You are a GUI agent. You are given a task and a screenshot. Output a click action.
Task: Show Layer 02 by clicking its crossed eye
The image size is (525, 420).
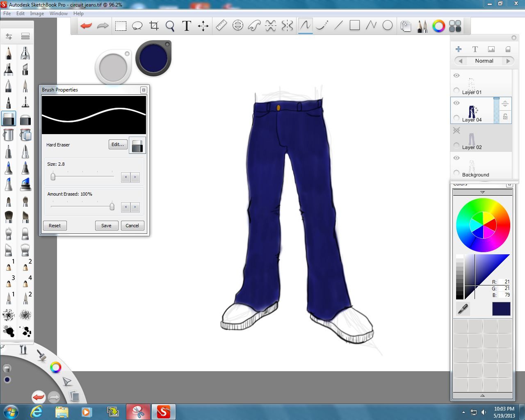(457, 130)
